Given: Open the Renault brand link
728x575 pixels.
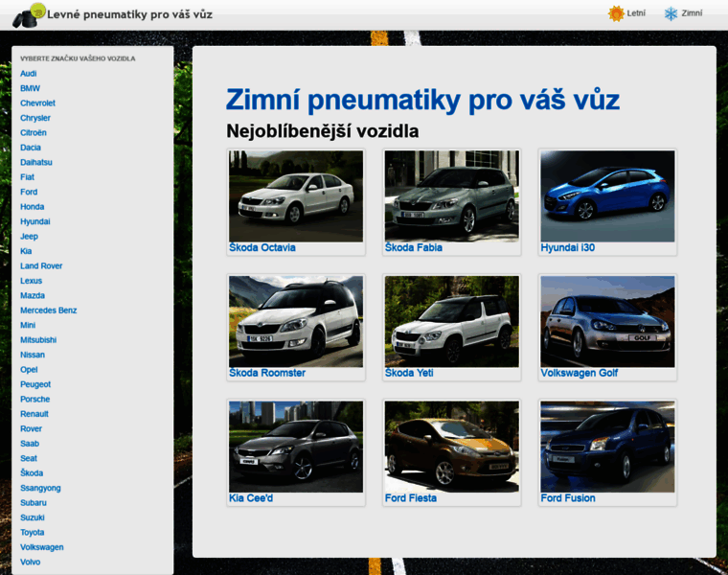Looking at the screenshot, I should tap(34, 414).
